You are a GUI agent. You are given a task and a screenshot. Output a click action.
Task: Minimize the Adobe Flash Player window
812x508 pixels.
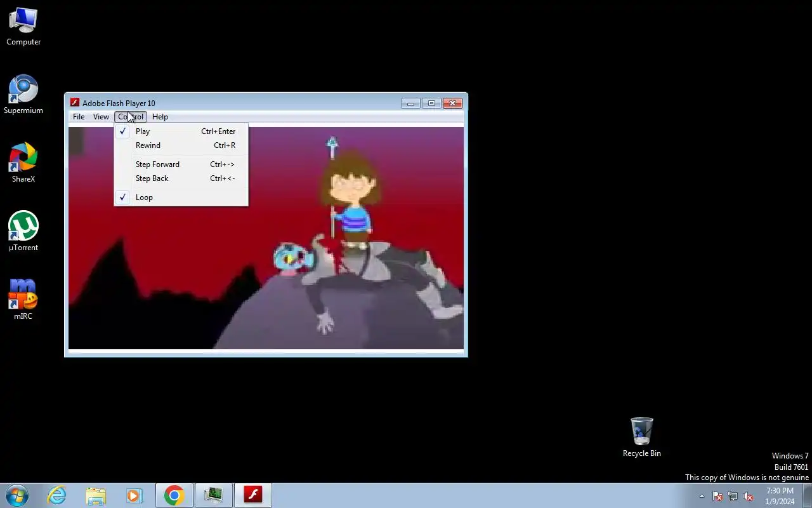coord(410,103)
